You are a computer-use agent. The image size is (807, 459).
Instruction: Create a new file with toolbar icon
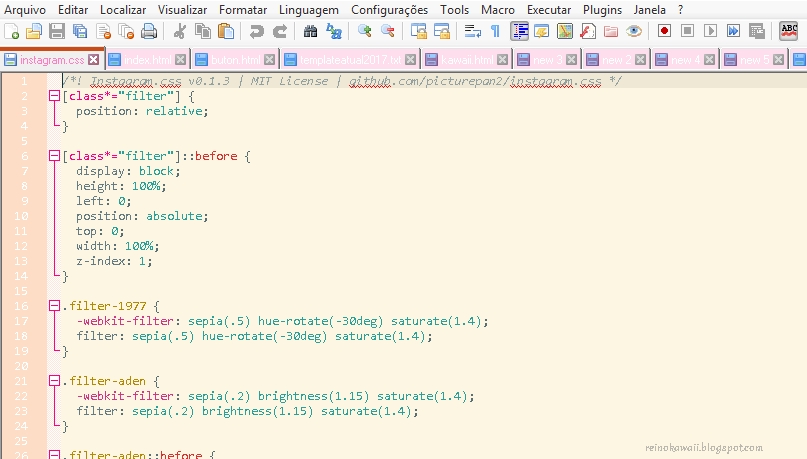point(11,31)
